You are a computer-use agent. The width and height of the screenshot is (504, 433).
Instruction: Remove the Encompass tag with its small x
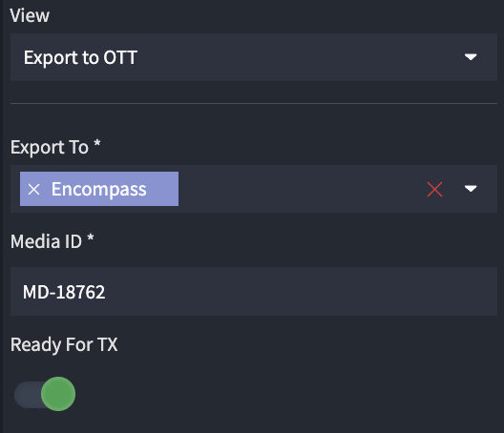33,189
